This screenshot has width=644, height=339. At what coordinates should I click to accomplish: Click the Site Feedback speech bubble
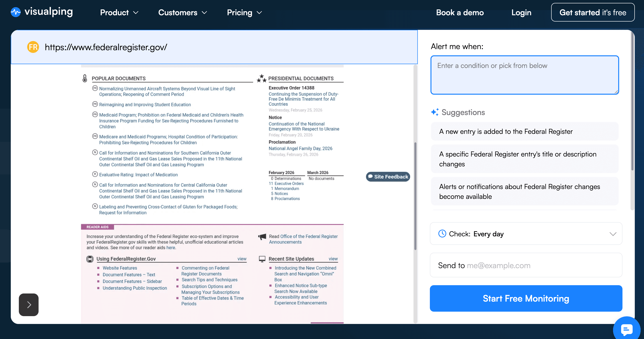point(388,176)
